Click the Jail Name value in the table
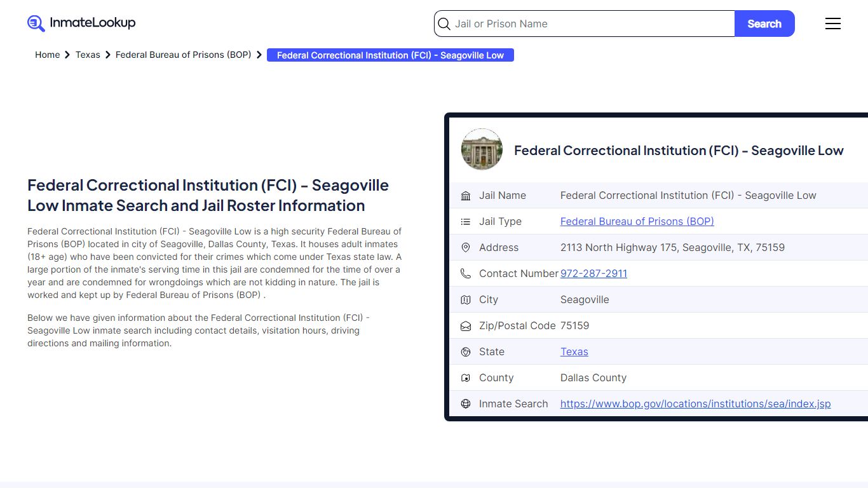868x488 pixels. [x=688, y=195]
